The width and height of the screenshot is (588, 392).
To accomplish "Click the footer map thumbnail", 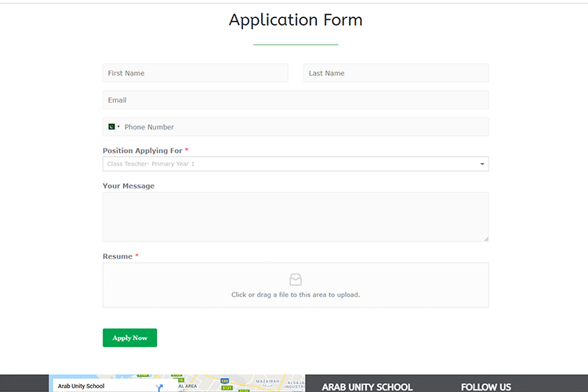I will pos(177,383).
